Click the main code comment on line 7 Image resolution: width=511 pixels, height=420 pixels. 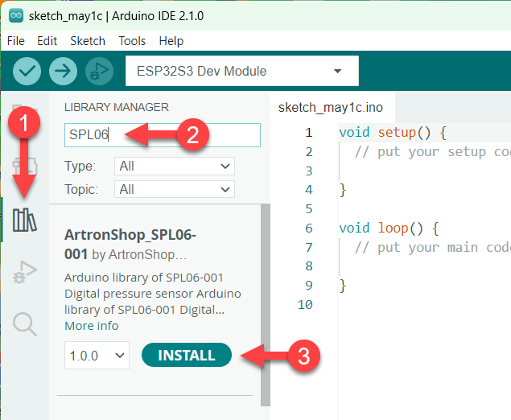coord(432,248)
